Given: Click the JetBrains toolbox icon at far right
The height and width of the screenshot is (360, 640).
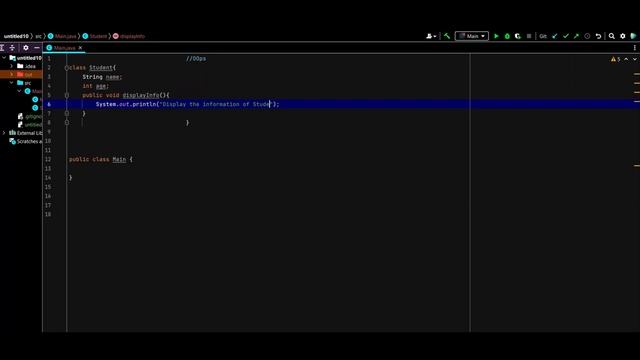Looking at the screenshot, I should [633, 36].
